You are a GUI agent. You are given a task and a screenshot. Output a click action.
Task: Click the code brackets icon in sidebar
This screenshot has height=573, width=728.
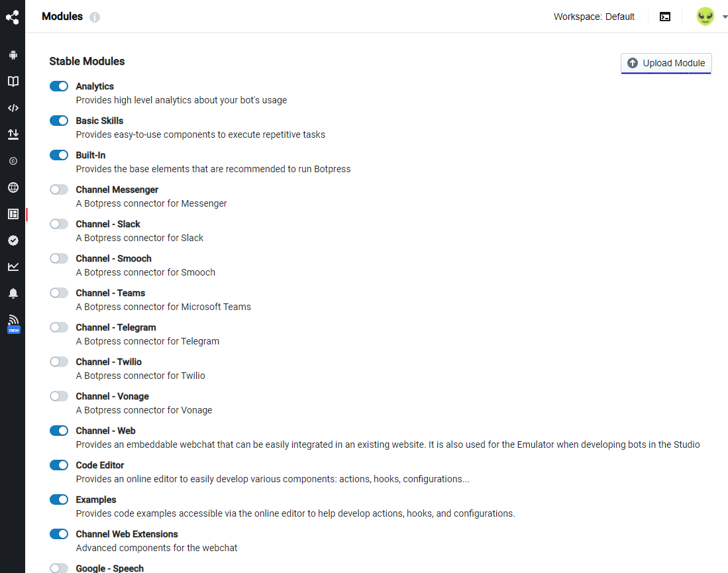13,108
